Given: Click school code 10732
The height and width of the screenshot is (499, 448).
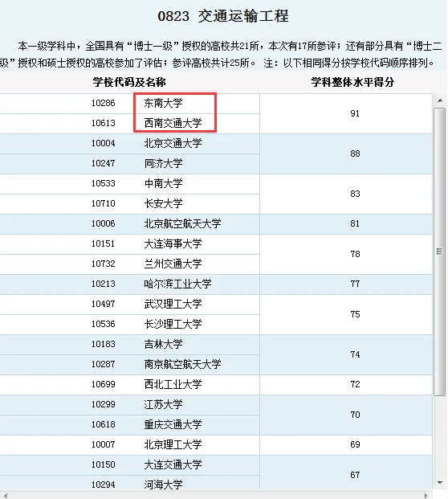Looking at the screenshot, I should point(104,264).
